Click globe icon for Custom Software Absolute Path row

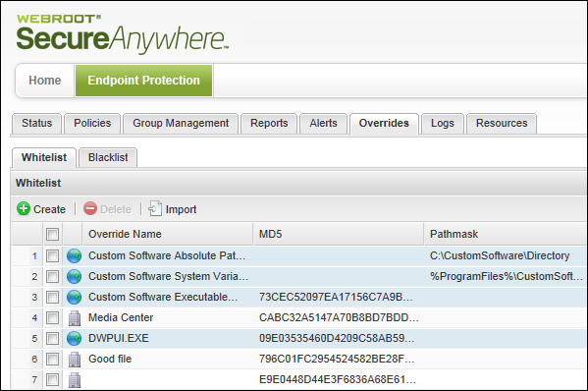(x=75, y=255)
